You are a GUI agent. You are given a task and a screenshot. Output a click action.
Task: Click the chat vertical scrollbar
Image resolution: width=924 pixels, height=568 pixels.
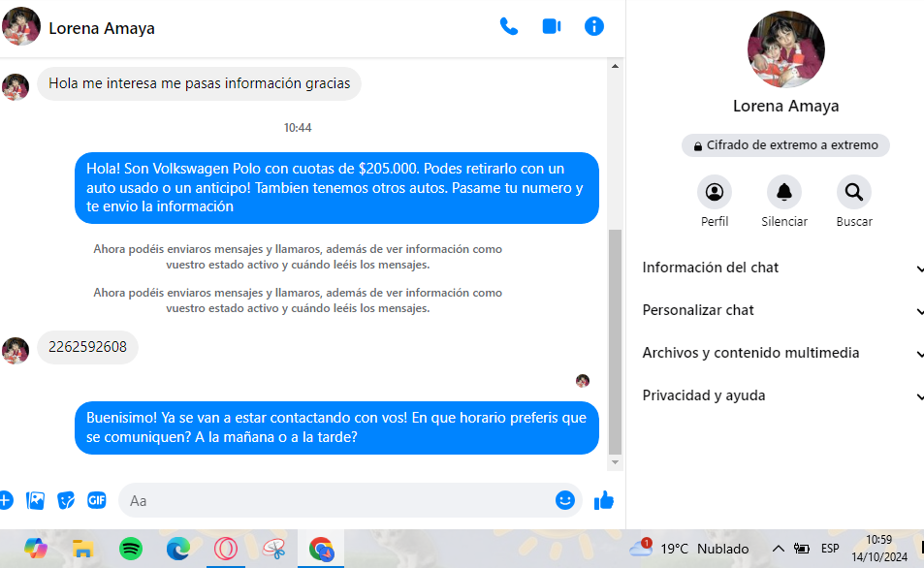[615, 339]
